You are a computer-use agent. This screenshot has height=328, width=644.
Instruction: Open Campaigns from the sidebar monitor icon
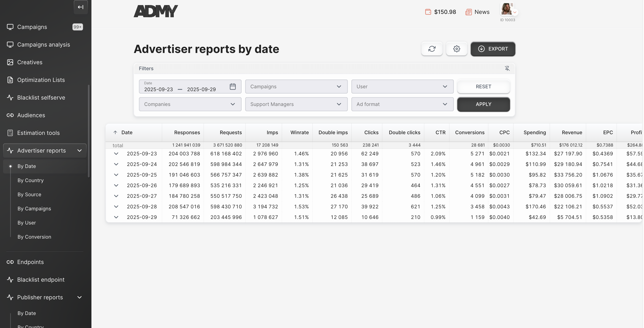tap(10, 27)
